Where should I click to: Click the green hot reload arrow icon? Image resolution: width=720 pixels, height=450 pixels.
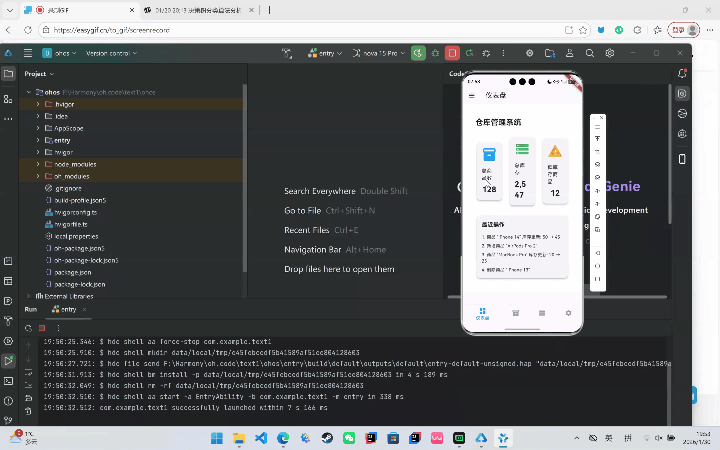[x=469, y=53]
